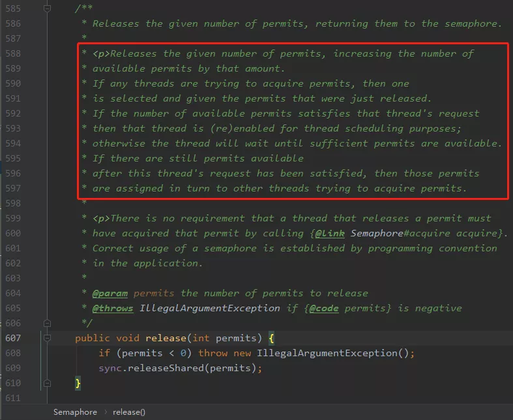This screenshot has height=420, width=513.
Task: Click @code tag on line 605
Action: [323, 308]
